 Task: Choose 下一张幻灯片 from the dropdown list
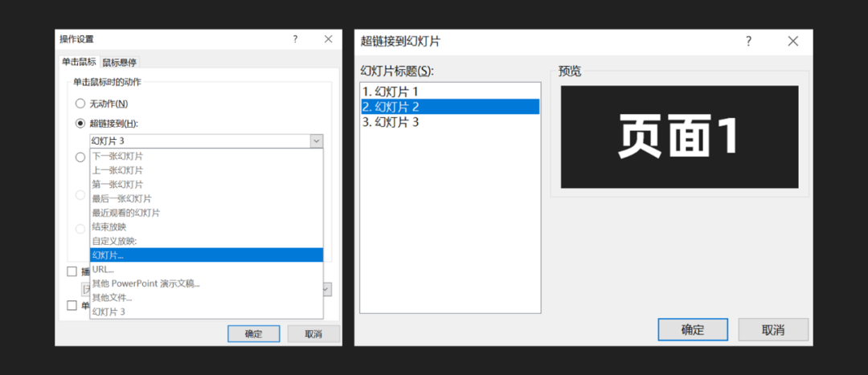pos(206,156)
